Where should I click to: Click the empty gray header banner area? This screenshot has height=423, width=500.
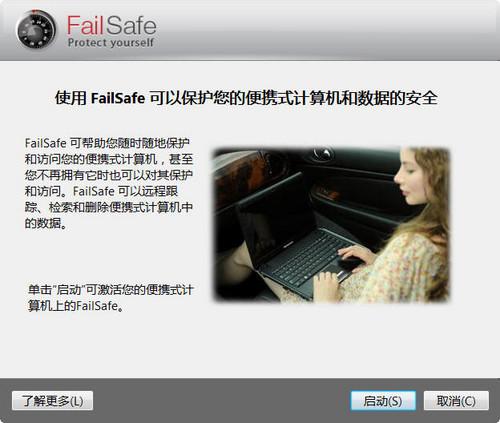click(x=327, y=30)
